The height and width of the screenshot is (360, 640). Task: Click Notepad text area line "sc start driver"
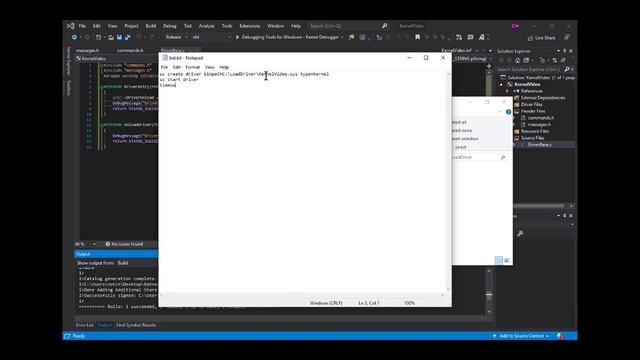pyautogui.click(x=179, y=80)
